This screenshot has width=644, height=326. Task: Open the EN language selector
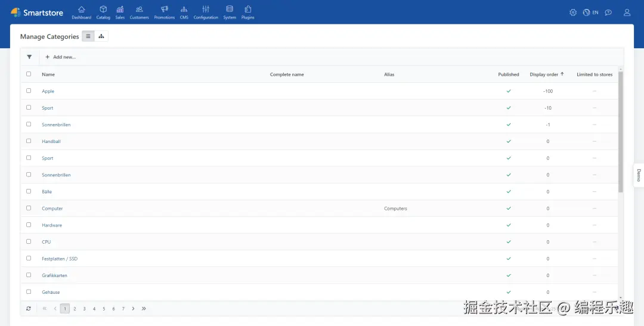590,13
